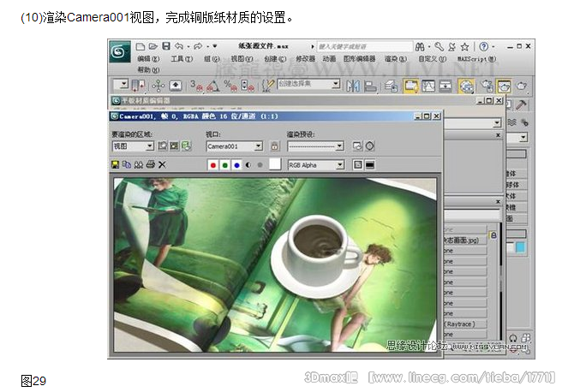Save rendered image in frame window
The width and height of the screenshot is (580, 392).
[115, 165]
